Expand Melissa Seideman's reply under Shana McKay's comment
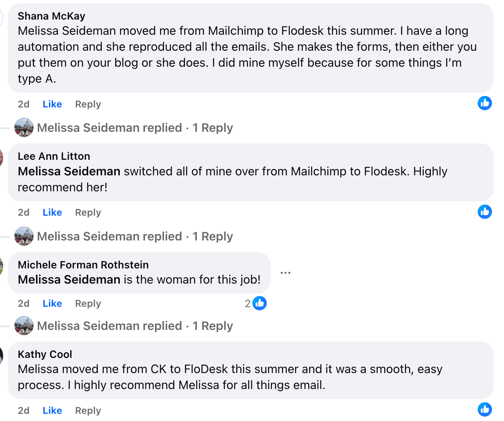This screenshot has width=504, height=421. 135,128
